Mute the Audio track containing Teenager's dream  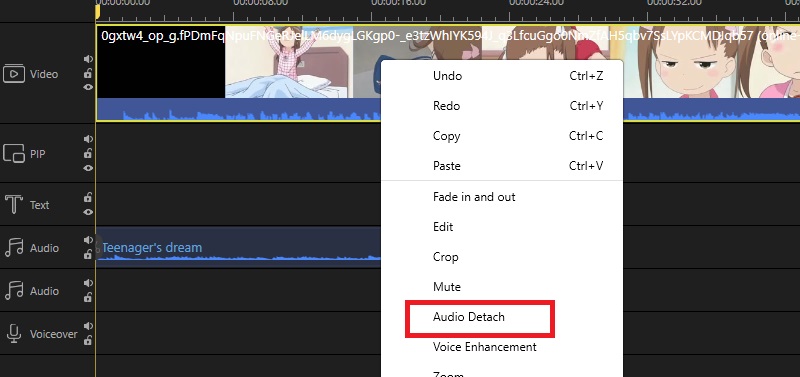pyautogui.click(x=88, y=240)
